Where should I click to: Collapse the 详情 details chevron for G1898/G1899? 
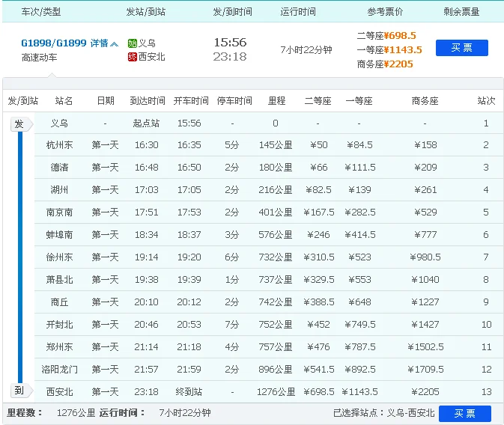(114, 43)
